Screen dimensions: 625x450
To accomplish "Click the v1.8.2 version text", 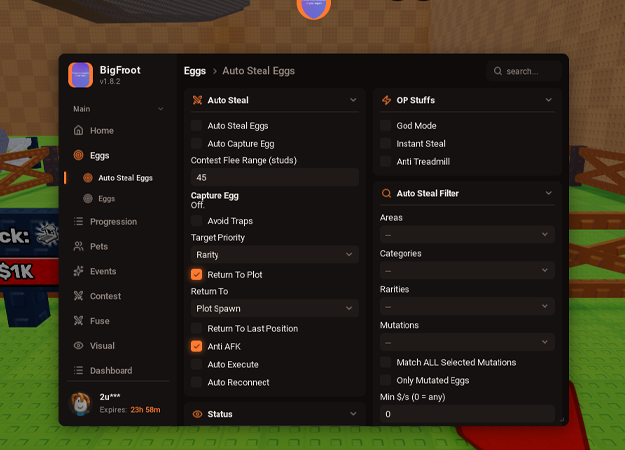I will tap(110, 81).
